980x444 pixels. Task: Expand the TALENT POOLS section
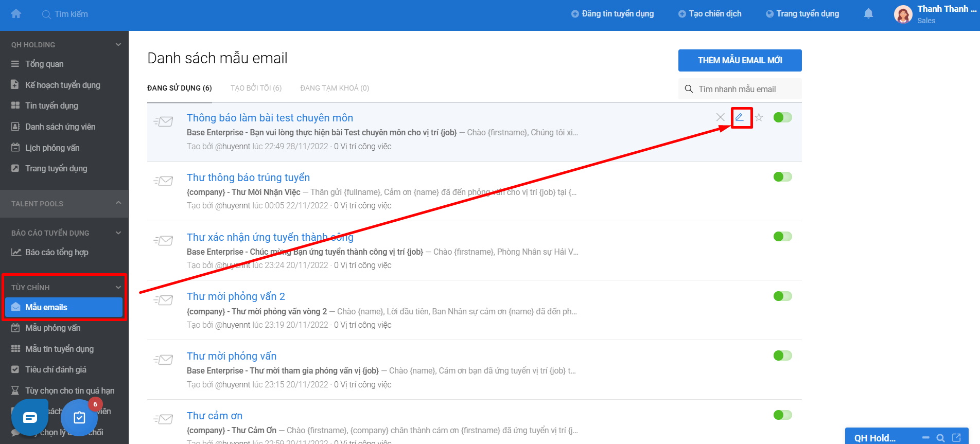pyautogui.click(x=118, y=203)
